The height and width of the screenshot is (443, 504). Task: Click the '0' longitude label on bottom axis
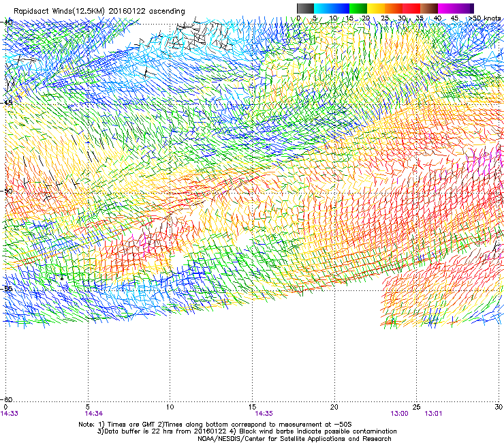click(x=5, y=407)
